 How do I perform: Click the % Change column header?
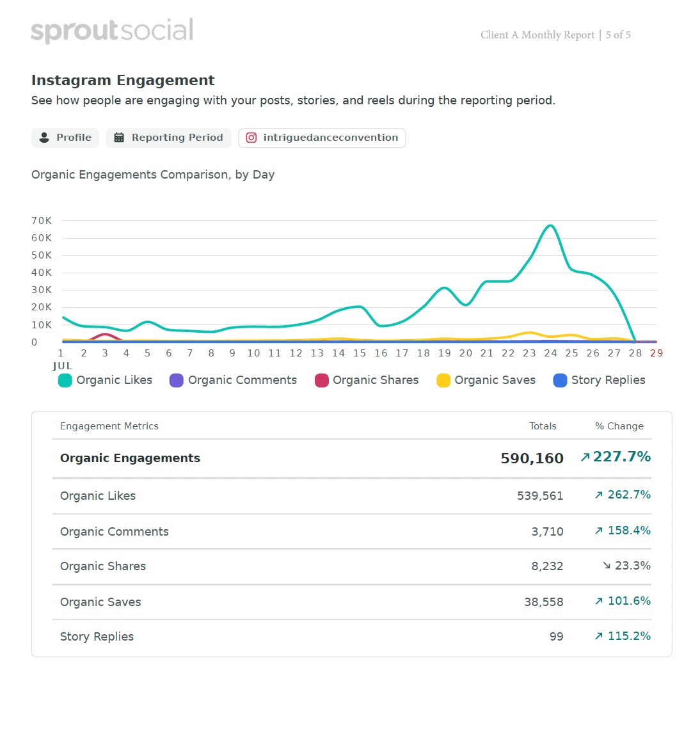(619, 426)
